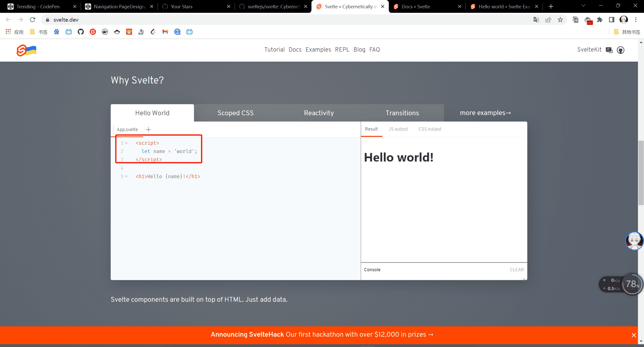Collapse the script block fold arrow on line 1

point(126,143)
